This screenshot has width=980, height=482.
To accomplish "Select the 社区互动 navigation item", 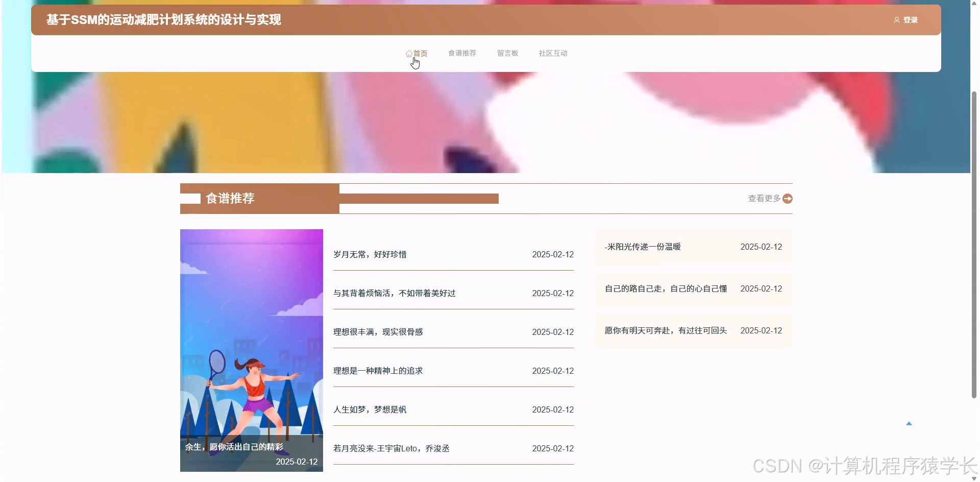I will pyautogui.click(x=552, y=53).
